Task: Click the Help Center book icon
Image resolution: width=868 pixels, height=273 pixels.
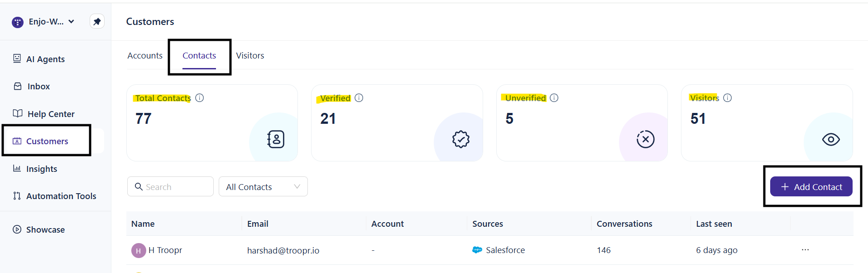Action: click(x=18, y=113)
